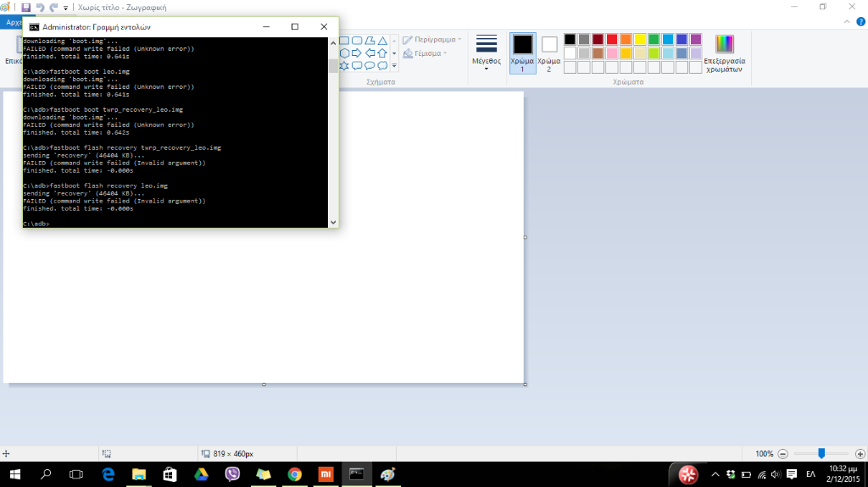This screenshot has width=868, height=487.
Task: Pick the yellow color swatch
Action: 641,39
